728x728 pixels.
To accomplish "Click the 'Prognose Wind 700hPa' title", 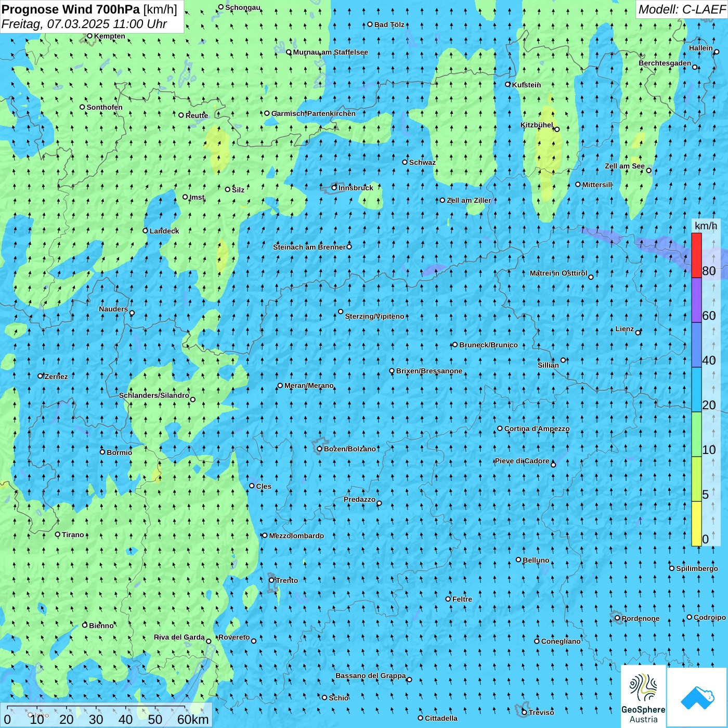I will [71, 9].
